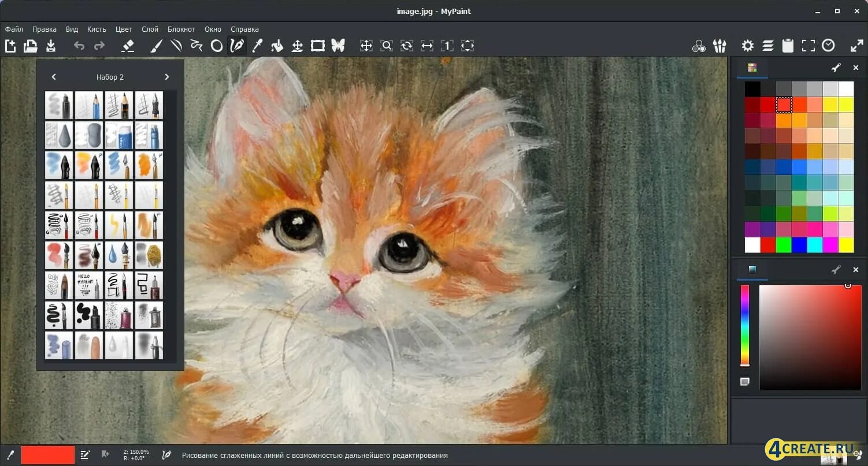The width and height of the screenshot is (868, 466).
Task: Fit the image to the window
Action: point(468,46)
